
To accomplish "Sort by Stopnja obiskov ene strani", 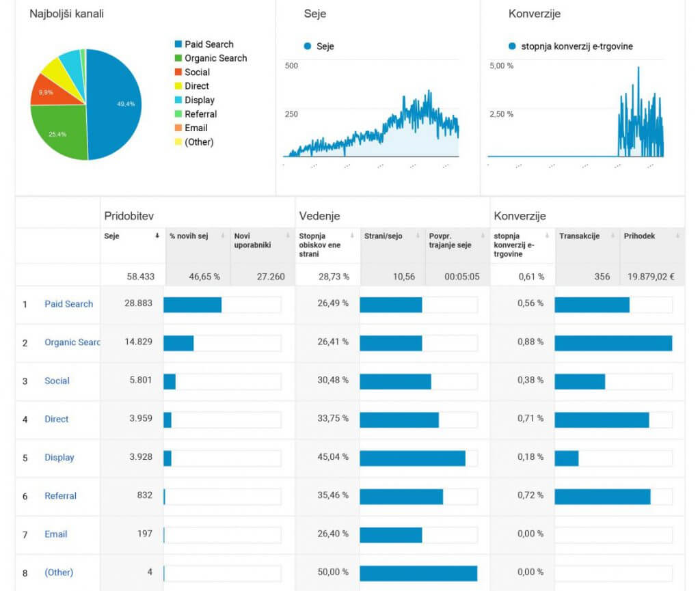I will tap(321, 245).
